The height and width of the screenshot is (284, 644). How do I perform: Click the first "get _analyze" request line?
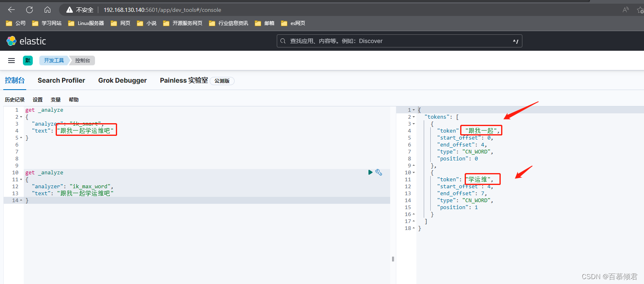click(44, 110)
